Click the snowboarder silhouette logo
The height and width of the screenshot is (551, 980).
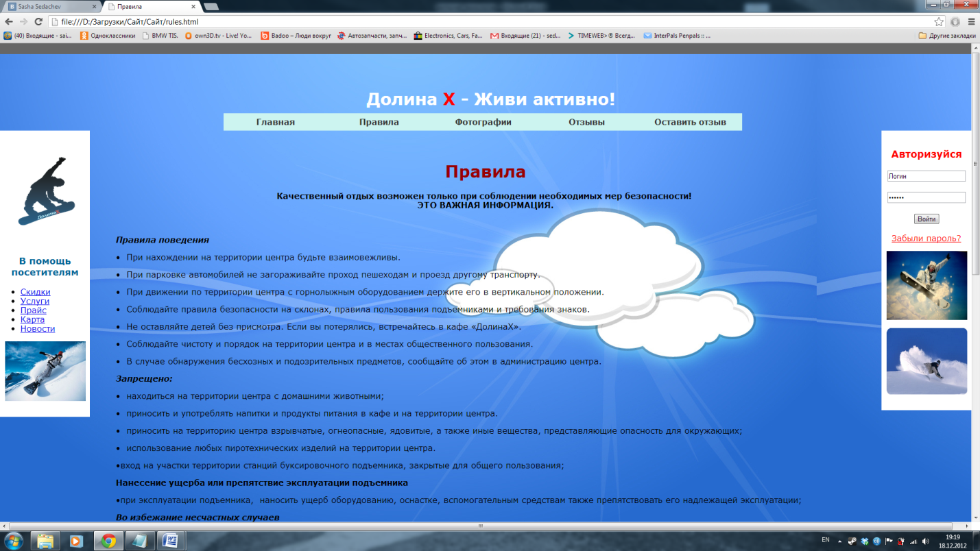tap(47, 191)
